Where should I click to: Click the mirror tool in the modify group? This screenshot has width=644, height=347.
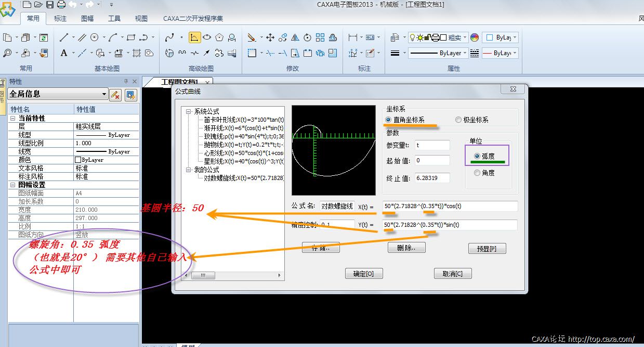coord(295,37)
